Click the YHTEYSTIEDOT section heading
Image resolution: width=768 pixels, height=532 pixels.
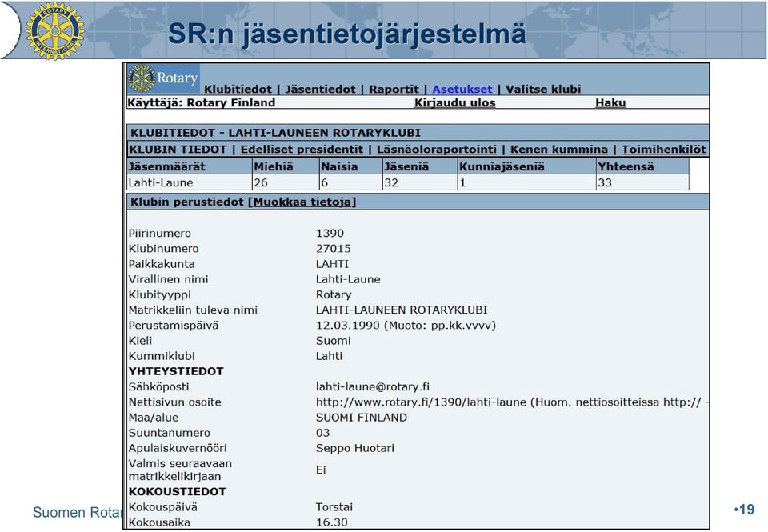click(x=176, y=371)
